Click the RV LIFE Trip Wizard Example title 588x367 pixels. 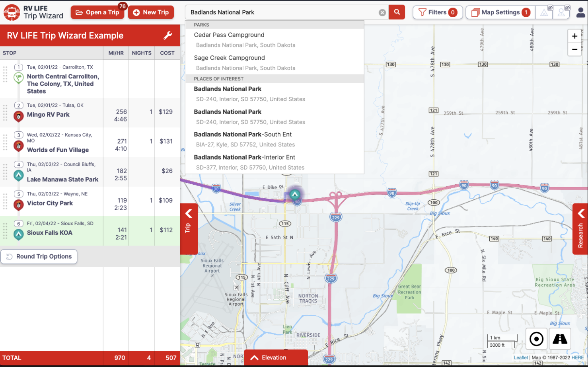(x=65, y=35)
